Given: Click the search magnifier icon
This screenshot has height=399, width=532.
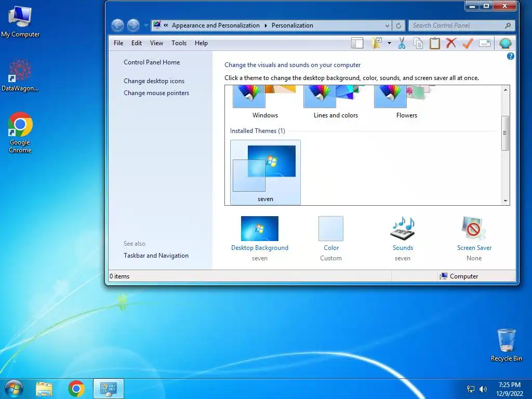Looking at the screenshot, I should tap(508, 25).
